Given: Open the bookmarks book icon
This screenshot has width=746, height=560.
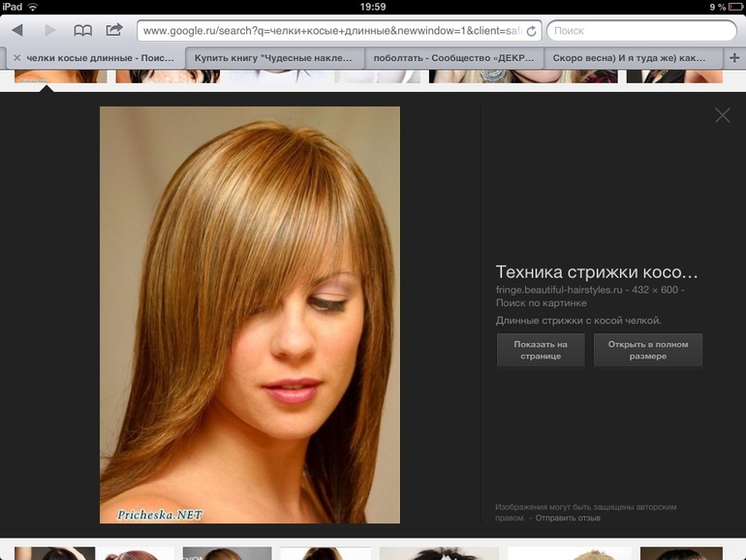Looking at the screenshot, I should [x=83, y=31].
